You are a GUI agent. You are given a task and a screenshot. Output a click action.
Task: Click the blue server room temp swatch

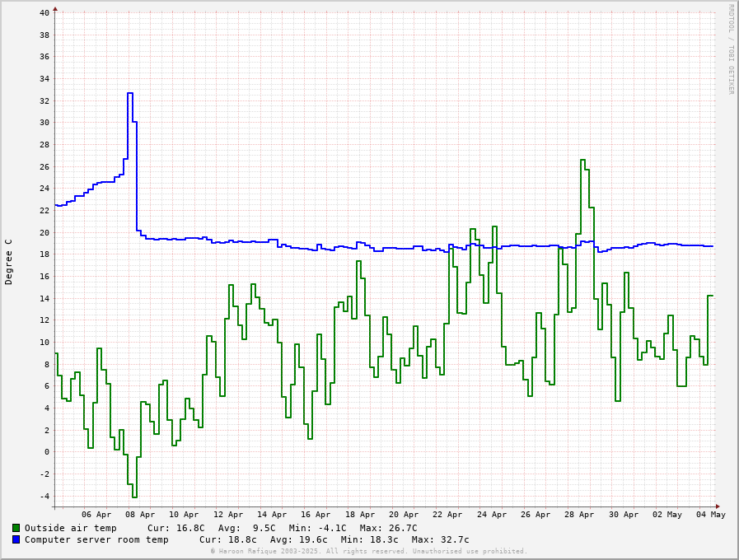pyautogui.click(x=16, y=539)
